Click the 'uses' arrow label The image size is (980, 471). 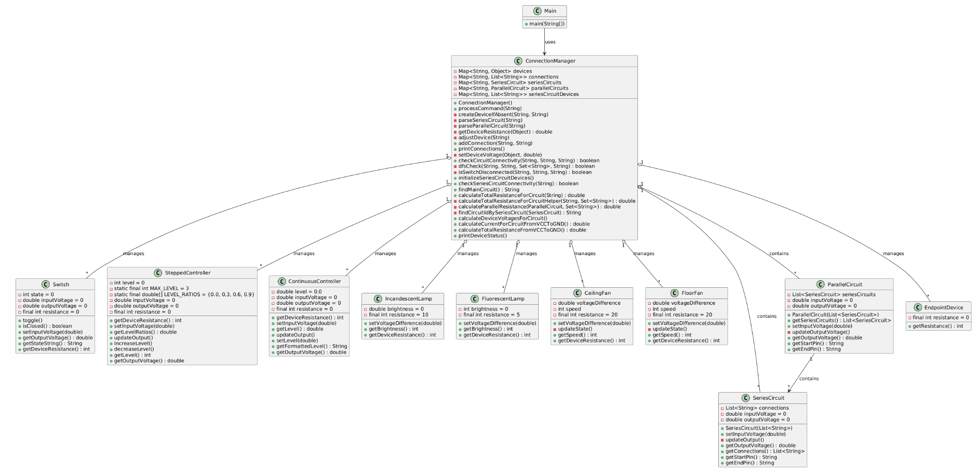(x=550, y=42)
